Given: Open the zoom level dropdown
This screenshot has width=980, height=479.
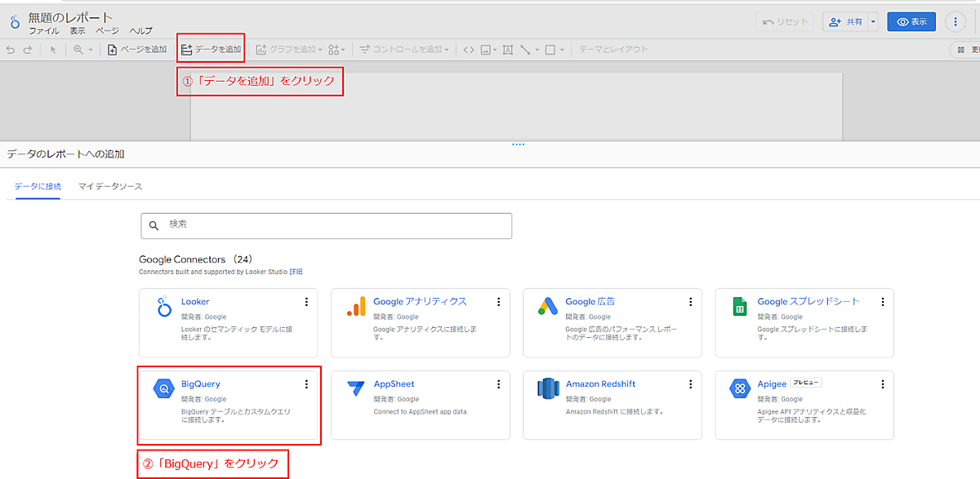Looking at the screenshot, I should pos(82,50).
